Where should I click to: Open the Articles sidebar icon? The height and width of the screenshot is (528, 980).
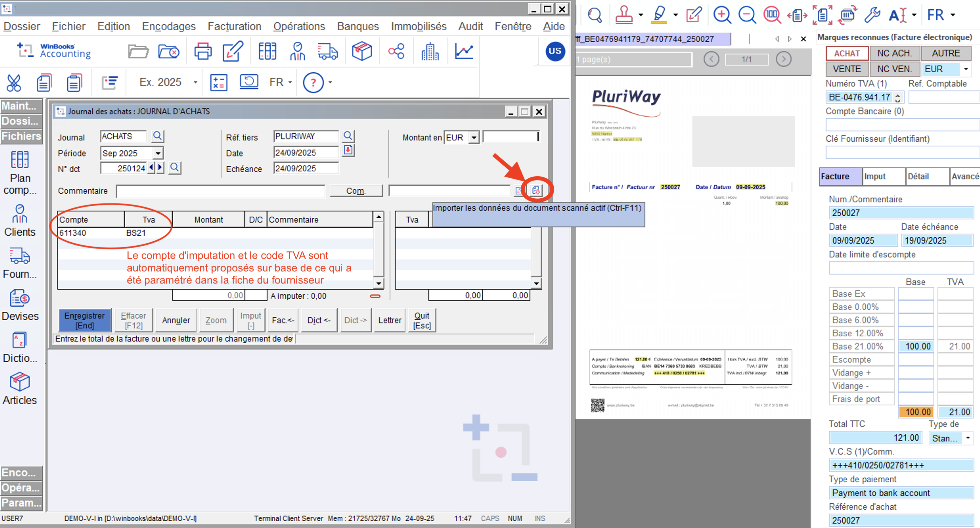20,389
